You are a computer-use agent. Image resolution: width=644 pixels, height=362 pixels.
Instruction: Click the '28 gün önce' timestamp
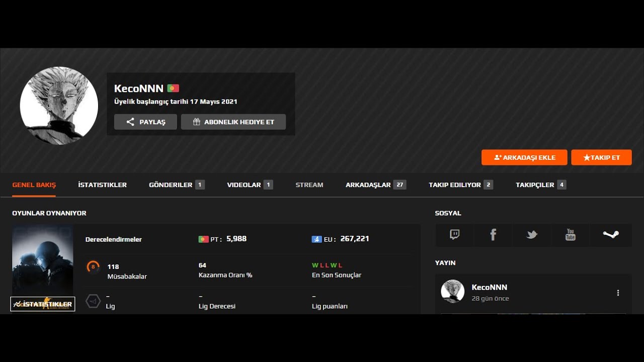(490, 299)
